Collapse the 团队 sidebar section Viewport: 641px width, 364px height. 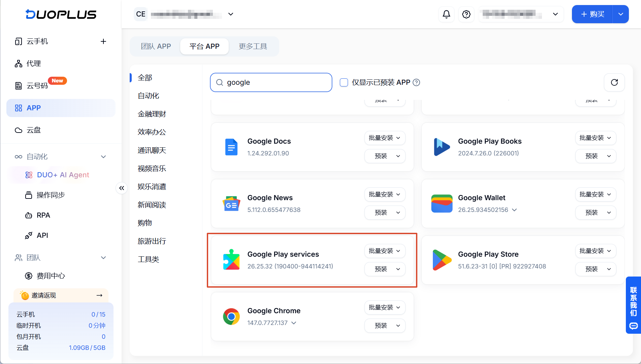coord(103,258)
